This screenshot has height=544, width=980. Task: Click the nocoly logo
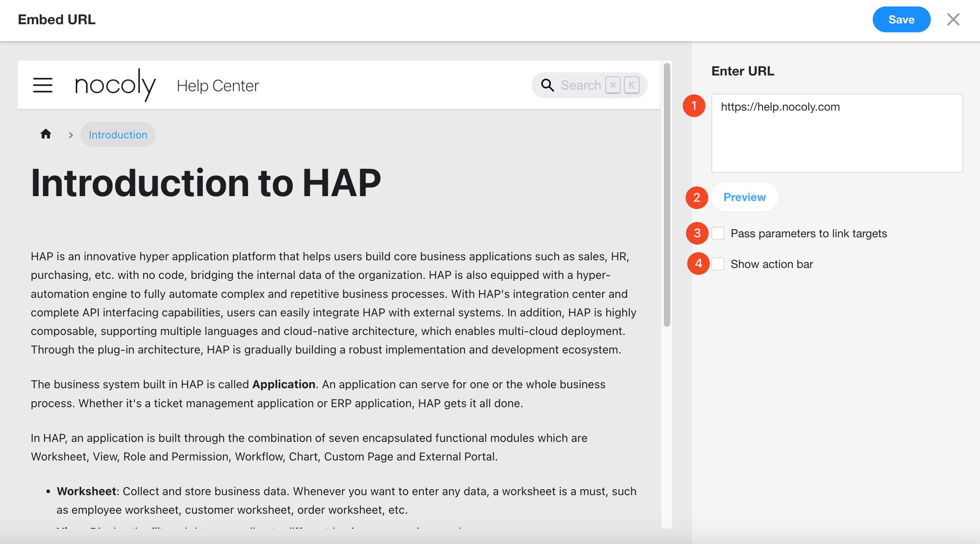tap(115, 85)
